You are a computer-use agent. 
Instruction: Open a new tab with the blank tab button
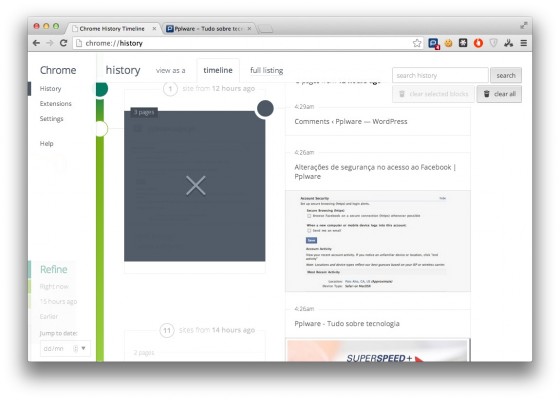click(265, 29)
